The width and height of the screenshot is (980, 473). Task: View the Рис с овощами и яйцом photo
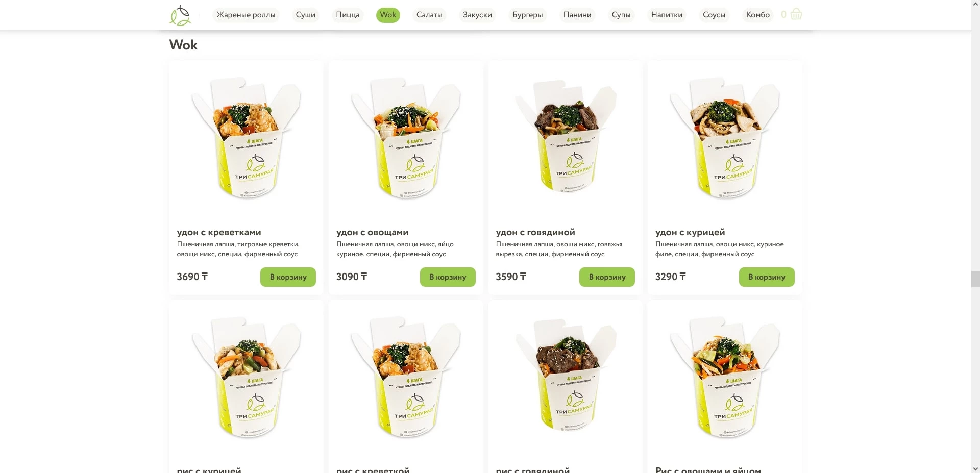pos(725,378)
